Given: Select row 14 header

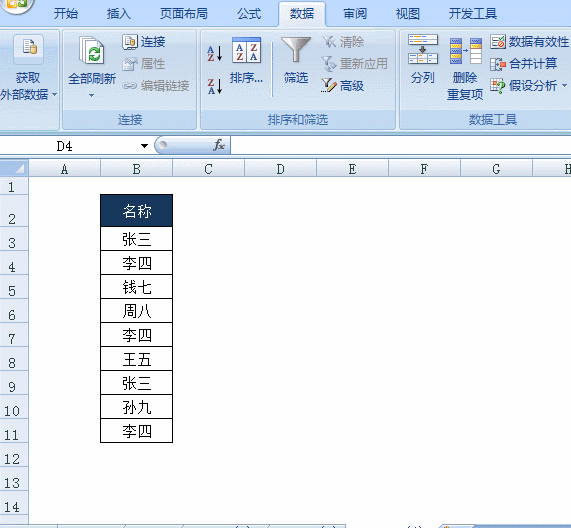Looking at the screenshot, I should point(14,503).
